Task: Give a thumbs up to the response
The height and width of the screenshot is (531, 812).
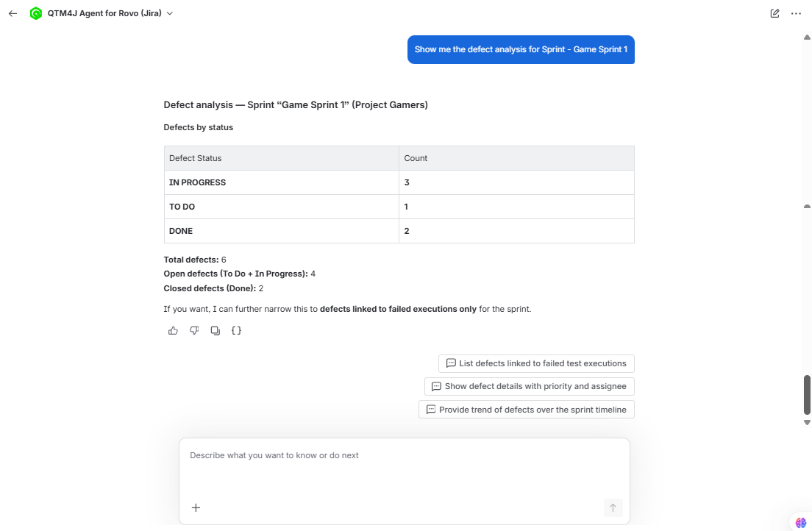Action: point(173,330)
